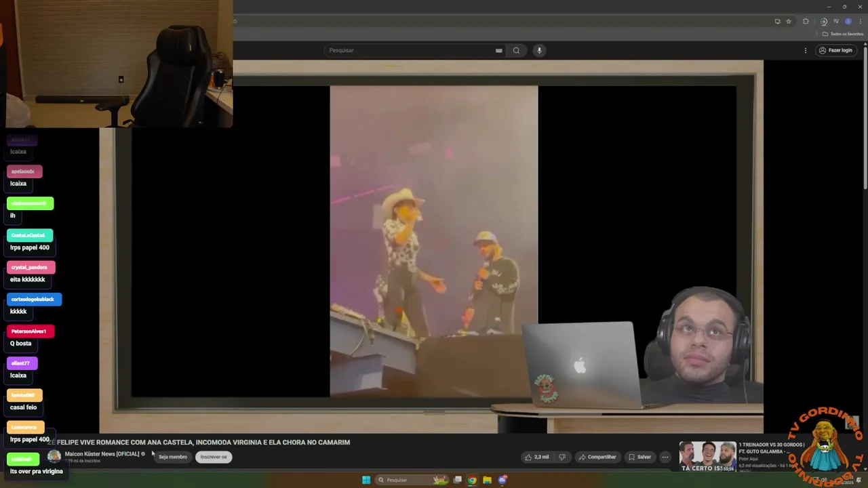This screenshot has width=868, height=488.
Task: Click the Inscrever-se subscribe button
Action: coord(214,457)
